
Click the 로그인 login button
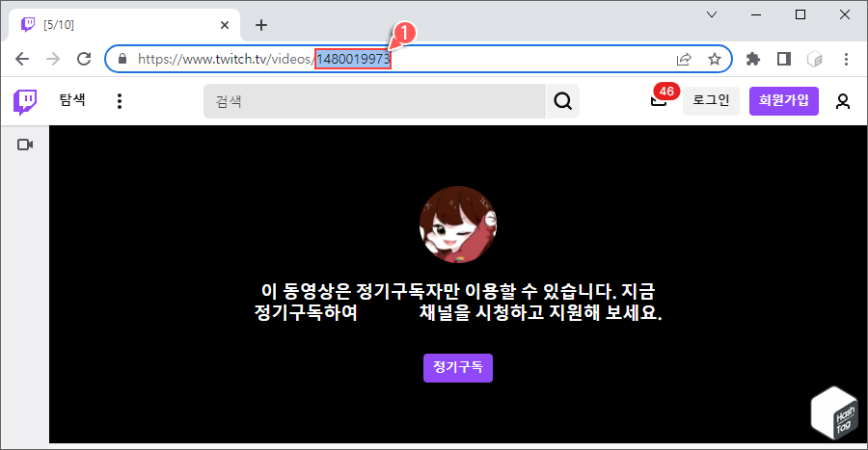point(711,100)
